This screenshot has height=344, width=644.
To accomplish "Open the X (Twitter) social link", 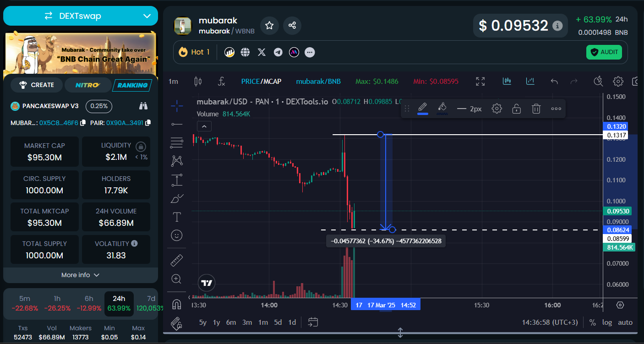I will 262,52.
